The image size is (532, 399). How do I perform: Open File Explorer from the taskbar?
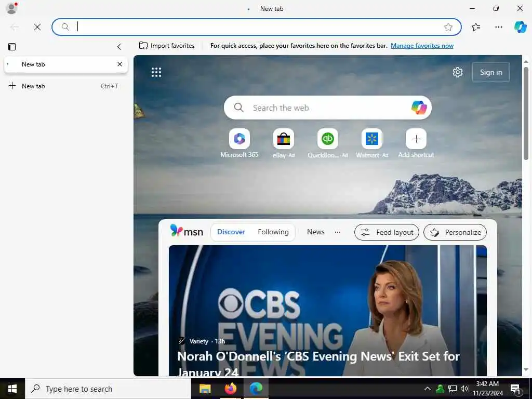click(205, 389)
